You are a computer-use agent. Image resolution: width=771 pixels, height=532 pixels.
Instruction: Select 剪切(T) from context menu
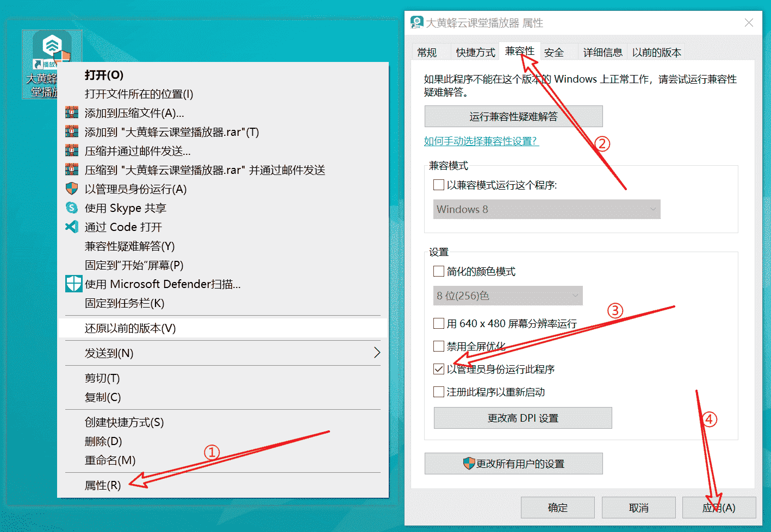pos(223,378)
